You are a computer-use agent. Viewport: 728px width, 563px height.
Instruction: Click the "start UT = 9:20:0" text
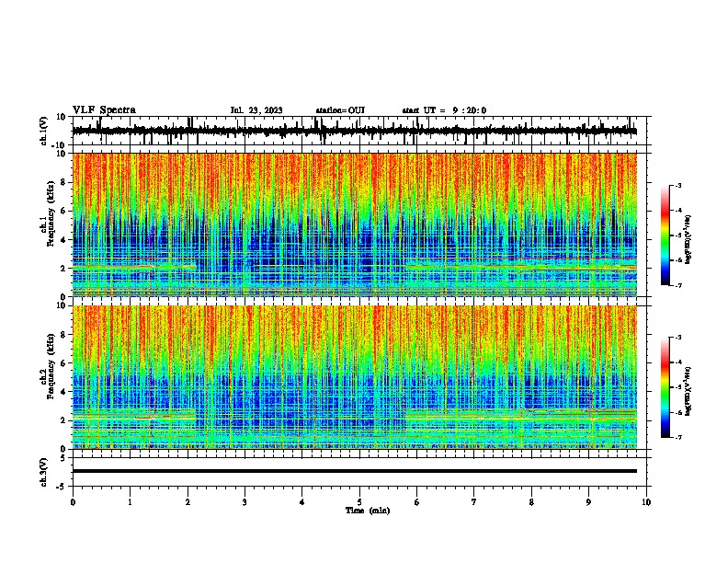[x=444, y=110]
